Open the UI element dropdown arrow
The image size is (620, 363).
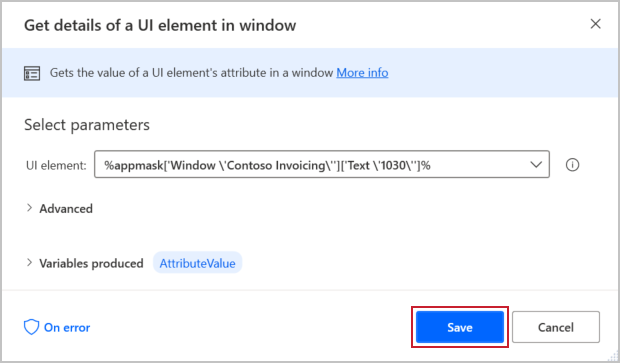pos(536,164)
